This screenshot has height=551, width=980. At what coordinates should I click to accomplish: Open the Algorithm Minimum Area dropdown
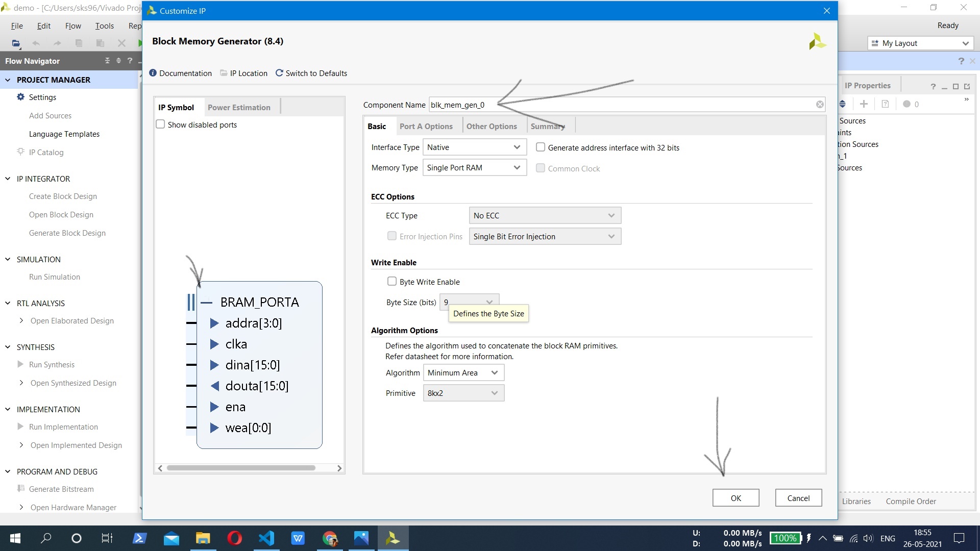point(463,373)
